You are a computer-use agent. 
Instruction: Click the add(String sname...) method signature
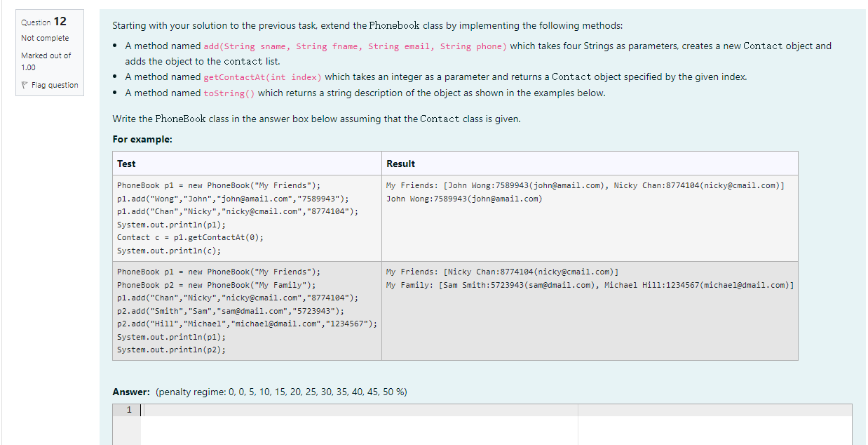point(355,46)
